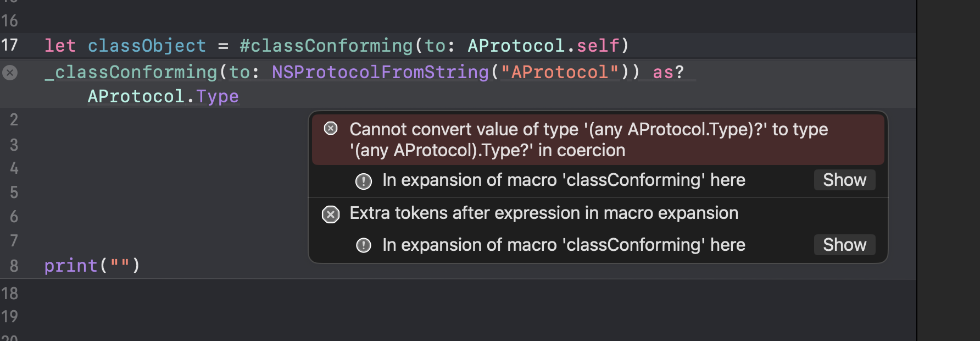Click the "AProtocol" string literal

560,72
